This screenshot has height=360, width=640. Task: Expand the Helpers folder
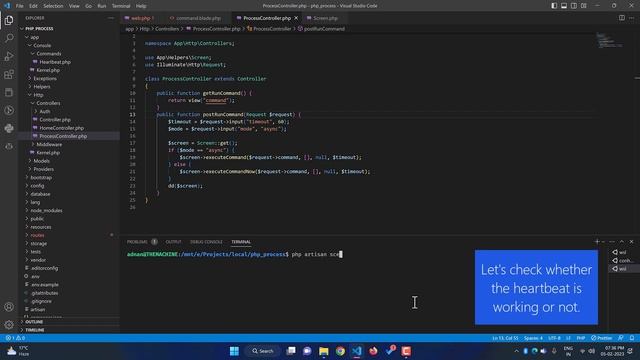[42, 87]
